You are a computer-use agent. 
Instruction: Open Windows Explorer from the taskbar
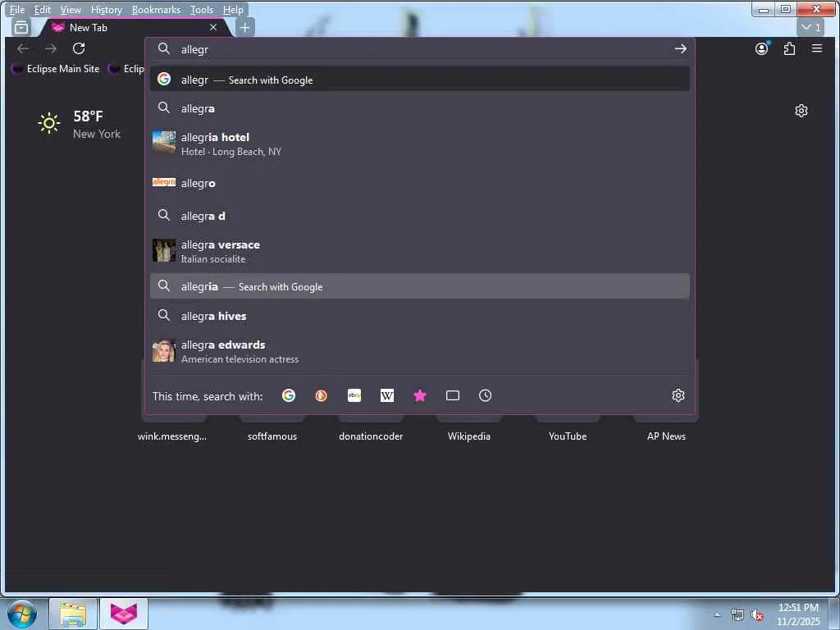click(x=73, y=614)
